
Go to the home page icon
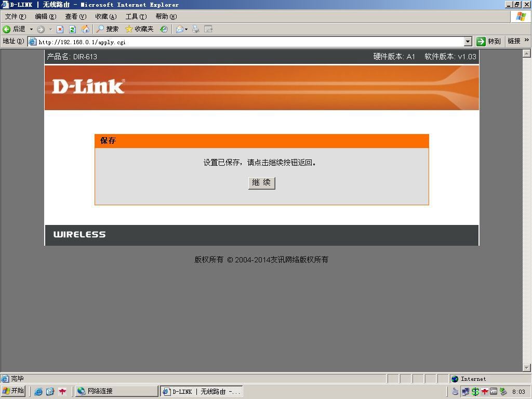(85, 29)
